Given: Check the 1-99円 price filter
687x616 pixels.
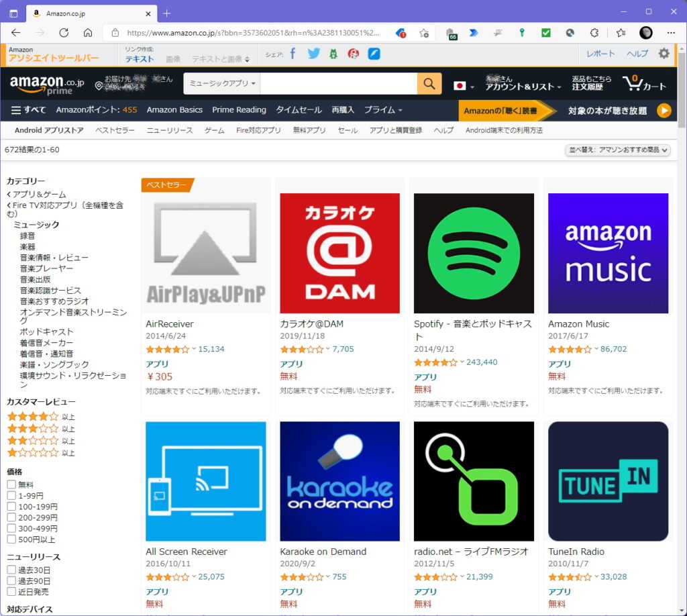Looking at the screenshot, I should (x=11, y=495).
